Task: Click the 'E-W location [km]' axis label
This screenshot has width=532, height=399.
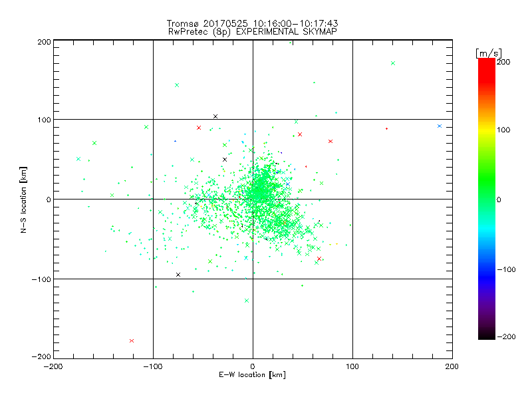Action: 252,374
